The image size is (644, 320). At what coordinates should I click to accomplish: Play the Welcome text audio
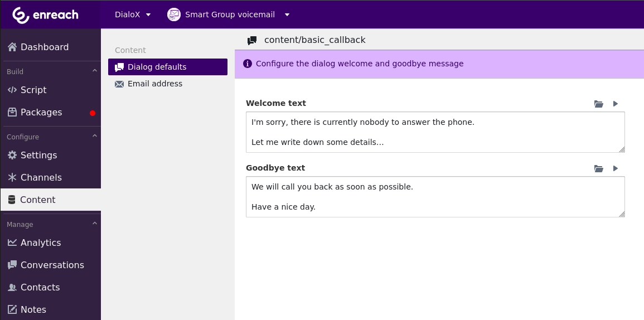[616, 104]
